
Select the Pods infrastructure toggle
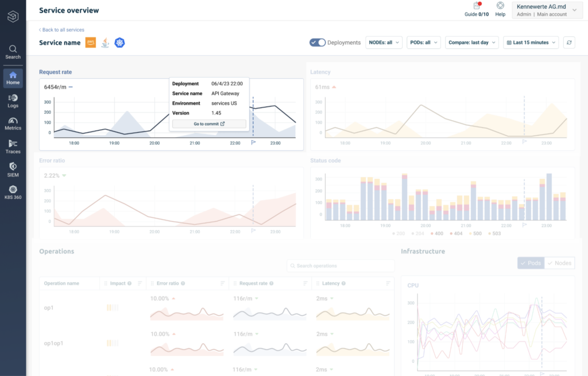click(531, 263)
